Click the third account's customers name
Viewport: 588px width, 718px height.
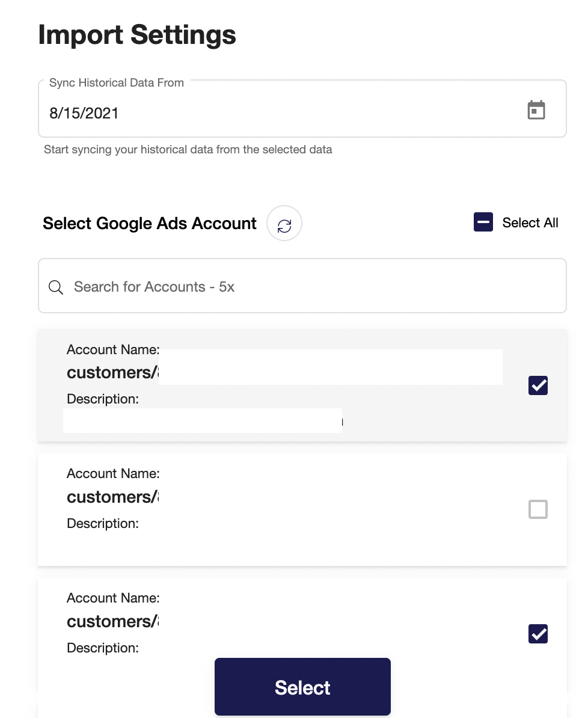pos(112,621)
